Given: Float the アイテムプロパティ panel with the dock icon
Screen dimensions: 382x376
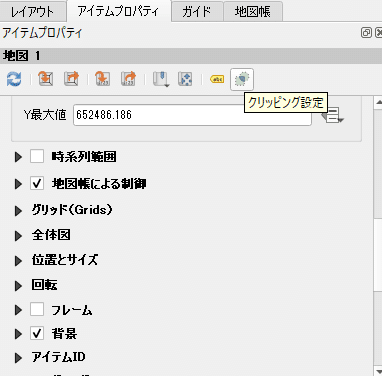Looking at the screenshot, I should click(366, 33).
